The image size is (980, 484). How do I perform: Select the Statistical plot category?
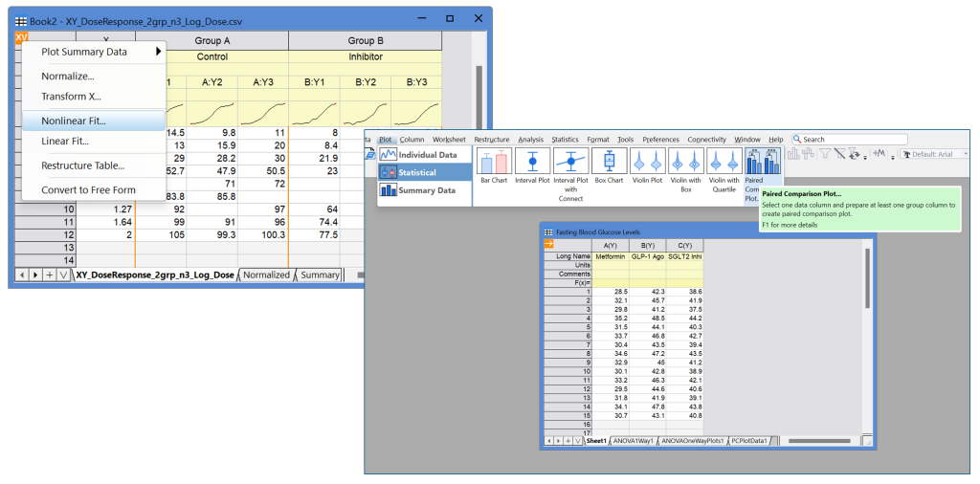click(x=425, y=172)
